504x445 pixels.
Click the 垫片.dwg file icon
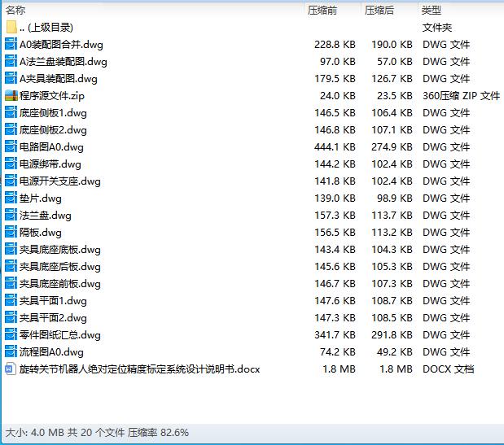pos(11,199)
